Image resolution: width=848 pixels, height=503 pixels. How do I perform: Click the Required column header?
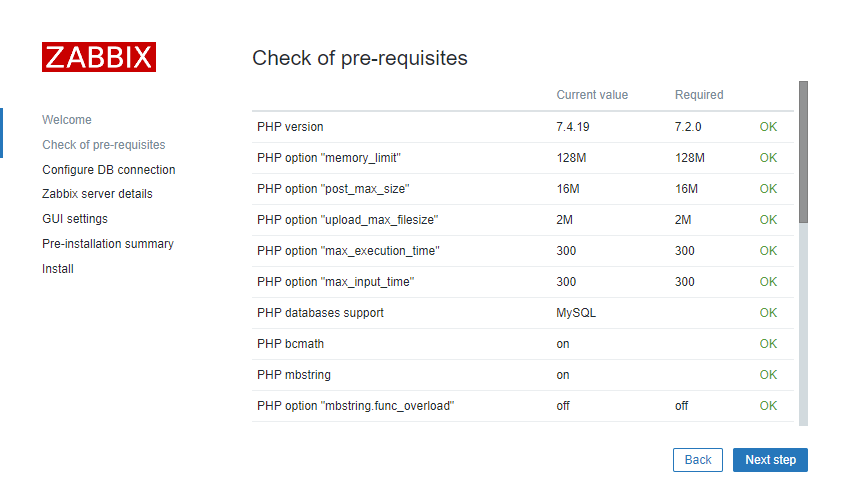point(699,95)
